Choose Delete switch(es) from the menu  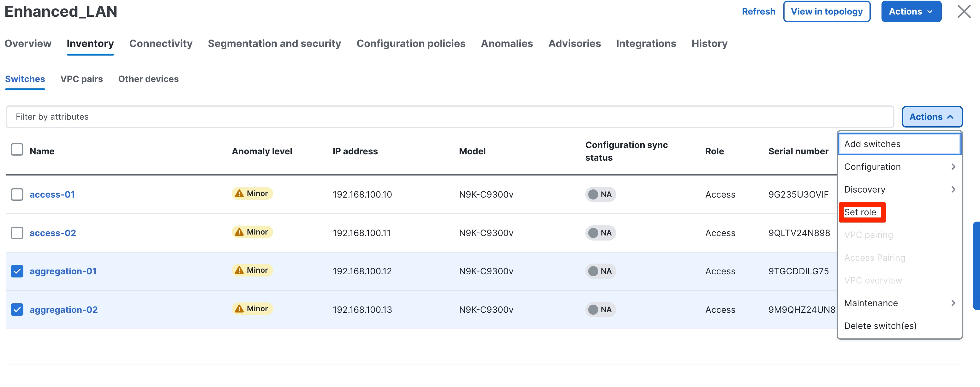point(880,326)
